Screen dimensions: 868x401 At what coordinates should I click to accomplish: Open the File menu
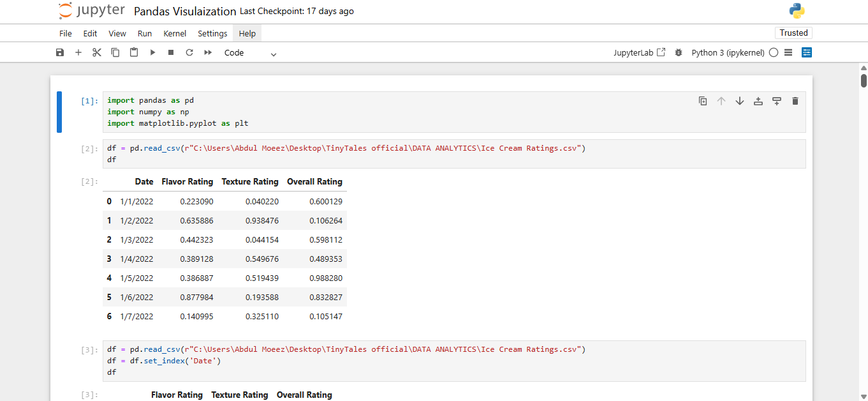pyautogui.click(x=66, y=33)
